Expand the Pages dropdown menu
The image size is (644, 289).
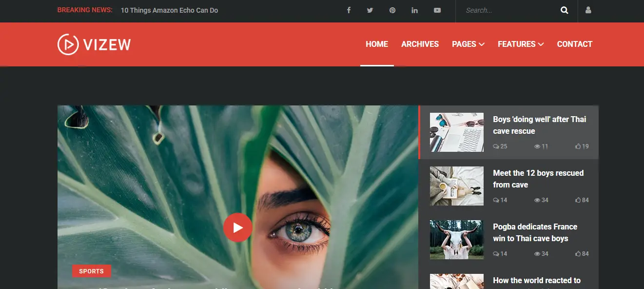[468, 44]
